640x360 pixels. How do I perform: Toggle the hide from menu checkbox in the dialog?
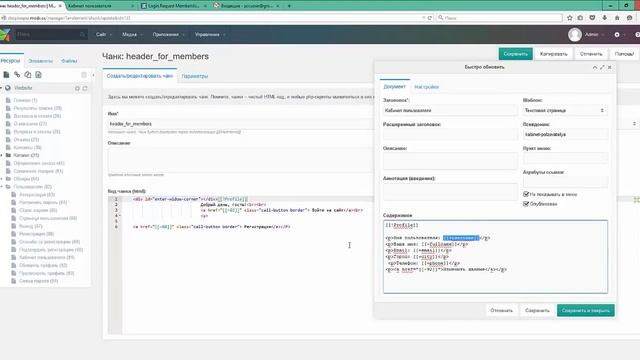[x=526, y=194]
